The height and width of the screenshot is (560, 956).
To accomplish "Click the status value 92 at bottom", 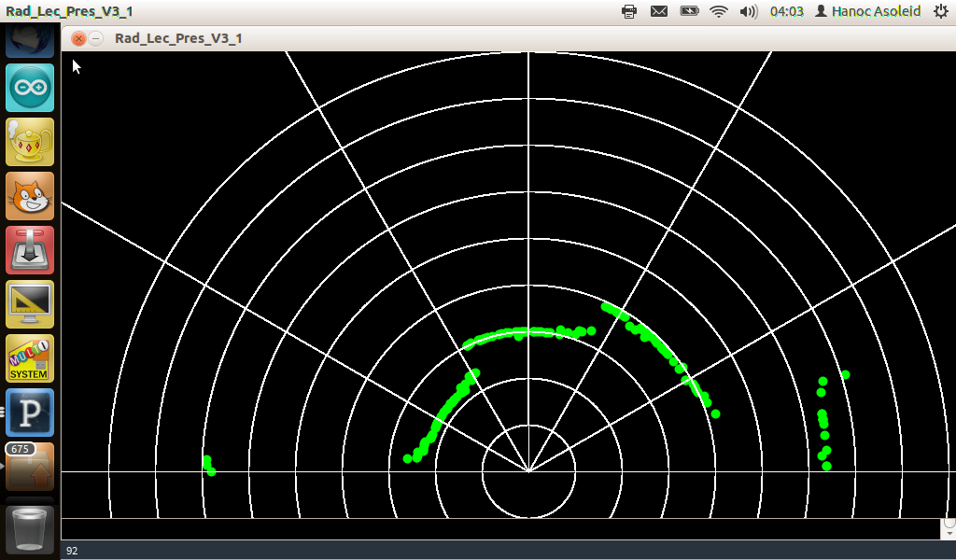I will (72, 551).
